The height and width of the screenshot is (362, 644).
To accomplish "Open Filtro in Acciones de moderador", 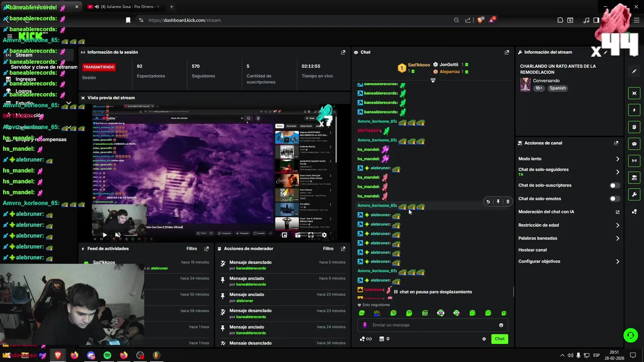I will [x=328, y=248].
